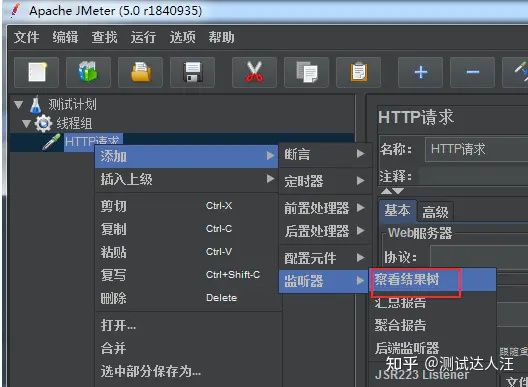Open the 定时器 submenu

coord(325,181)
